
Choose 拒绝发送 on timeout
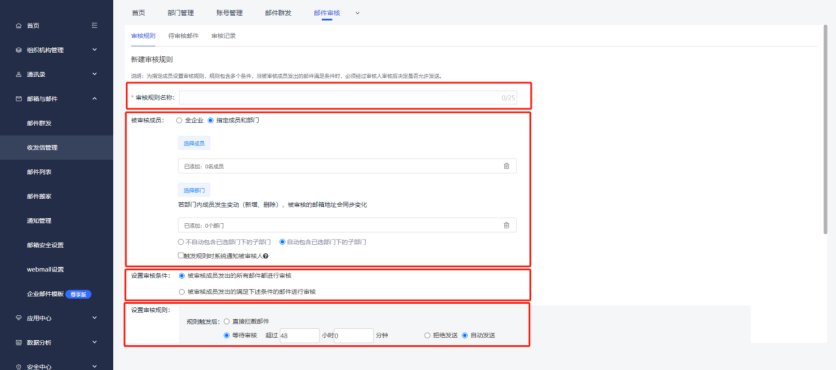click(427, 335)
